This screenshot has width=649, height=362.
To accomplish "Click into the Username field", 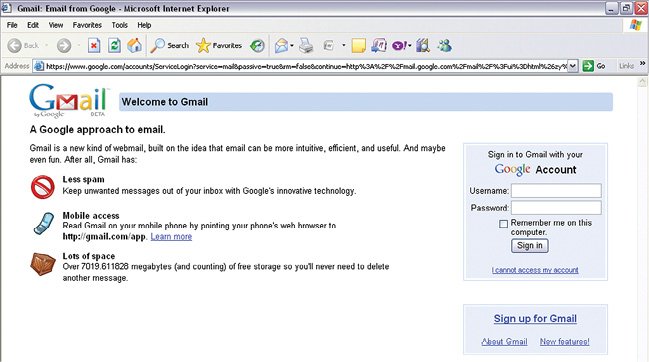I will 556,191.
